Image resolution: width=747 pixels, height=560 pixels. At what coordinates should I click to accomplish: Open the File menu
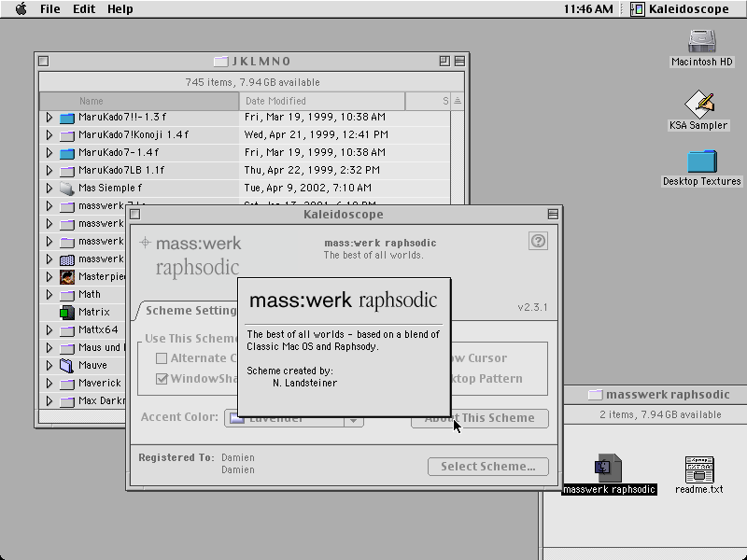pos(50,9)
